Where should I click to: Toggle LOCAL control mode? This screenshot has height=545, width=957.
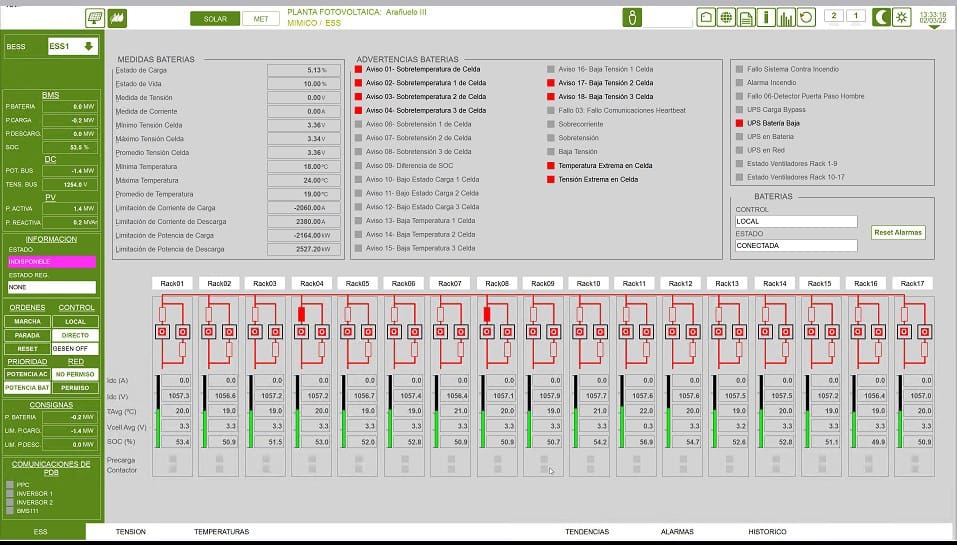[x=75, y=321]
